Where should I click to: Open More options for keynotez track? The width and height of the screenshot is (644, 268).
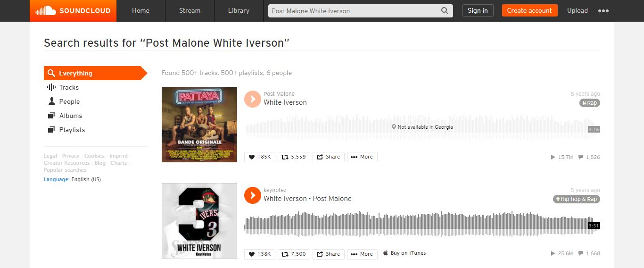click(362, 254)
